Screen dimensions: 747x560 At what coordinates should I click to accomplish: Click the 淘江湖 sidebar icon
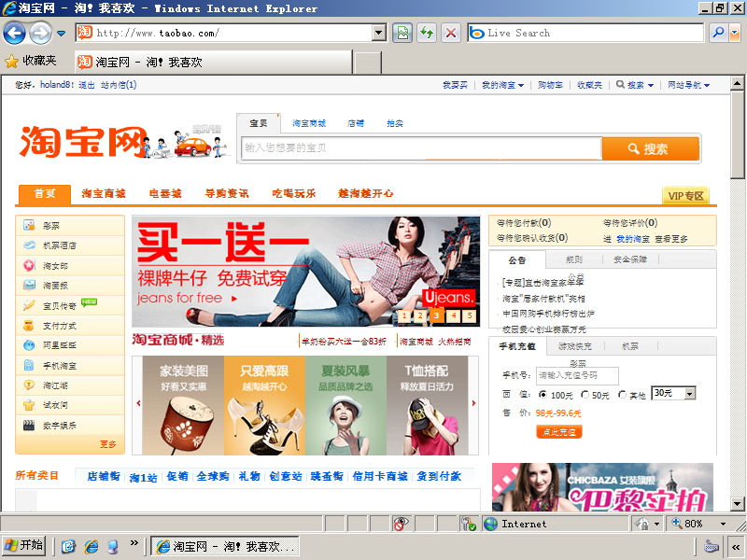[x=29, y=385]
